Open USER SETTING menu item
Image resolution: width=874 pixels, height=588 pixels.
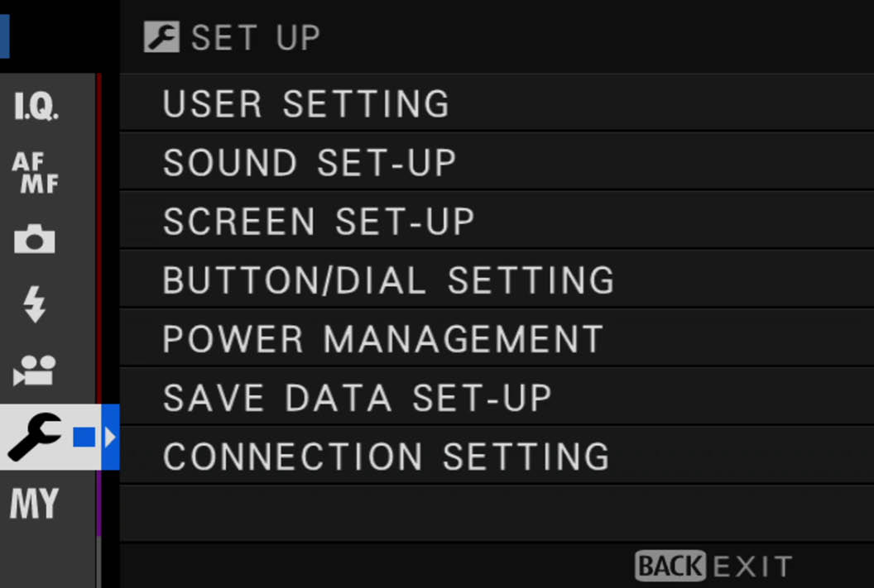point(497,103)
